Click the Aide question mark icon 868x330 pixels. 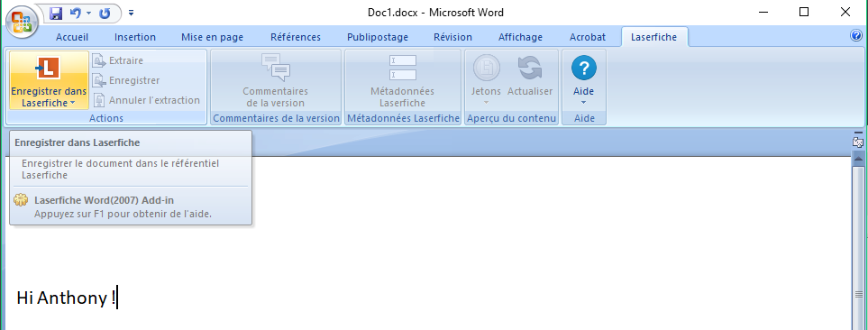click(x=583, y=69)
